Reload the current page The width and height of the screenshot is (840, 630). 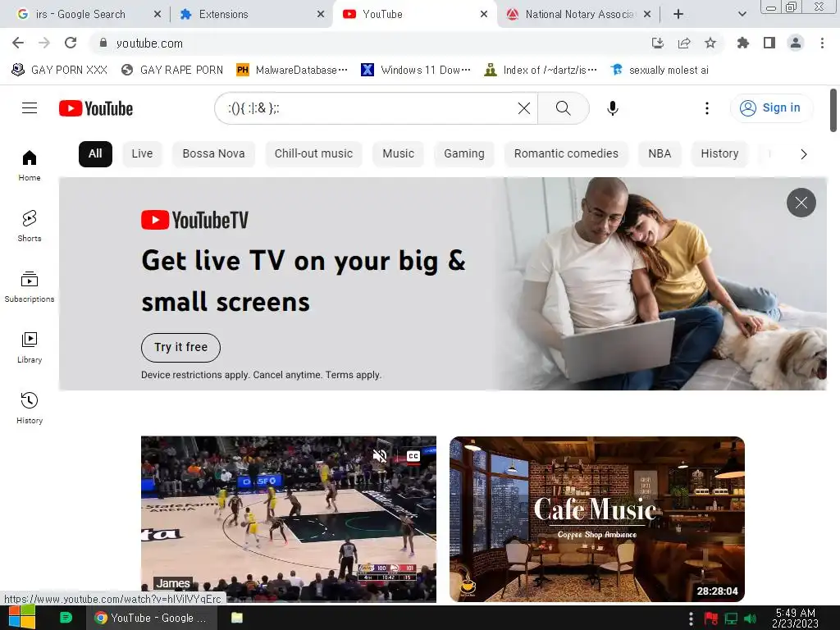71,43
